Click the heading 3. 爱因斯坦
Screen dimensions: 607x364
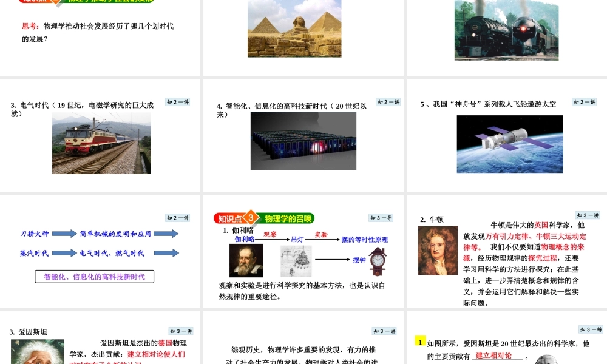[29, 332]
